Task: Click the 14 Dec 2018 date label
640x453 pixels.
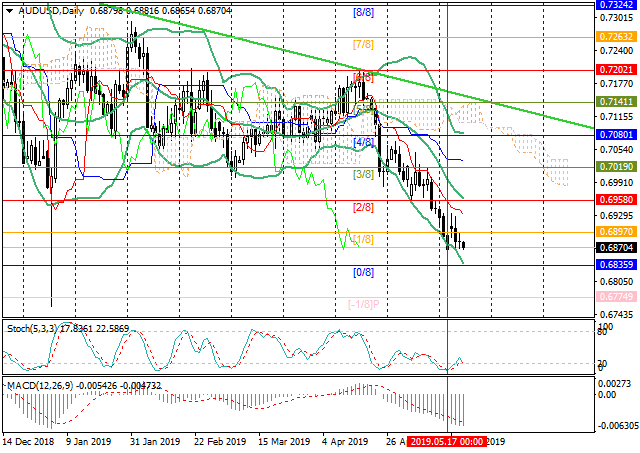Action: pos(28,440)
